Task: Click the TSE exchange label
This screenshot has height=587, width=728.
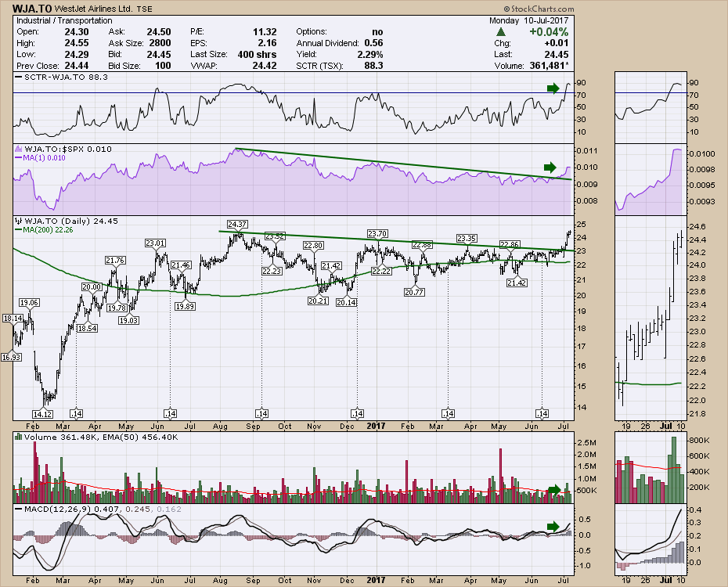Action: point(144,9)
